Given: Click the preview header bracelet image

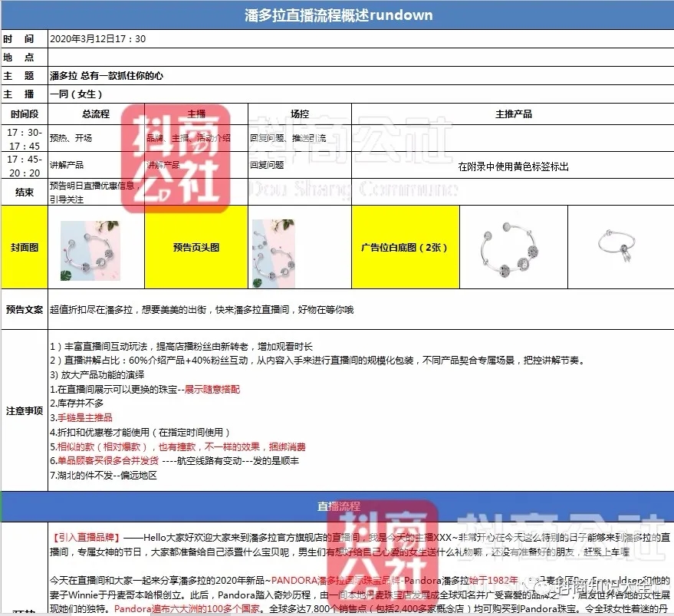Looking at the screenshot, I should click(274, 253).
